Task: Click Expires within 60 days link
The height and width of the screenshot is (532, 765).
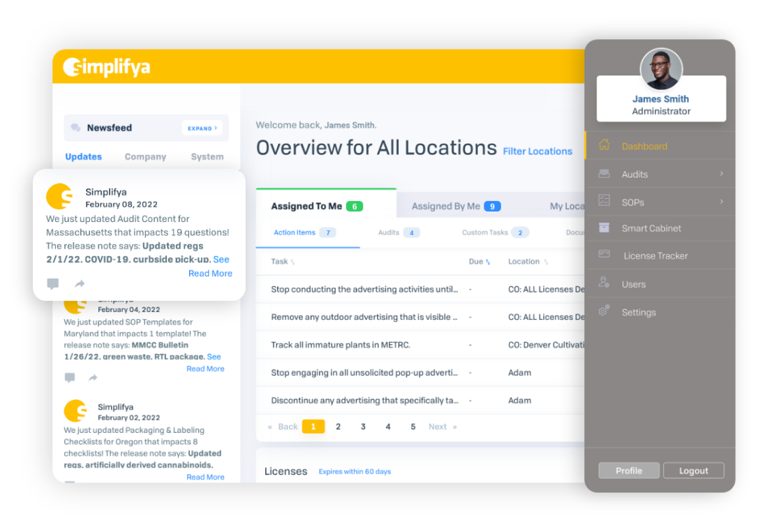Action: click(x=355, y=471)
